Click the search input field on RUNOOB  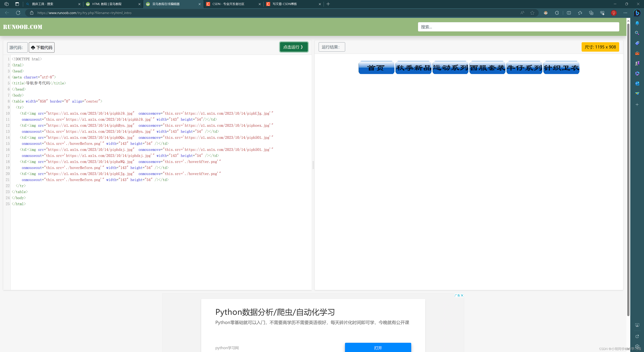tap(519, 27)
